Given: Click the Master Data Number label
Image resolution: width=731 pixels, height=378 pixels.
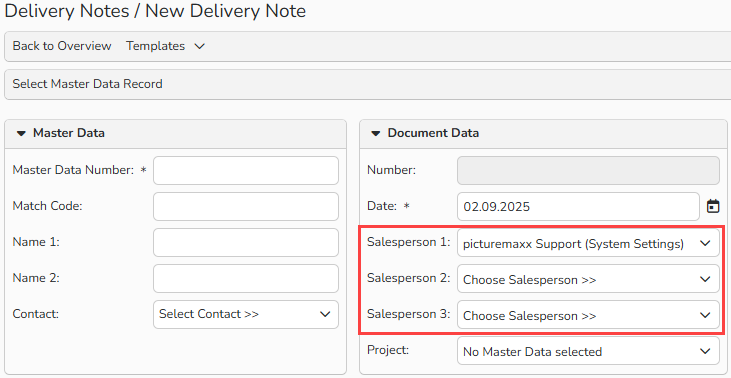Looking at the screenshot, I should point(73,170).
